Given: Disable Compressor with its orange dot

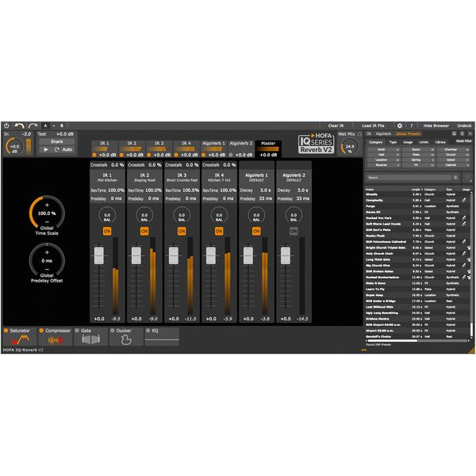Looking at the screenshot, I should coord(41,331).
